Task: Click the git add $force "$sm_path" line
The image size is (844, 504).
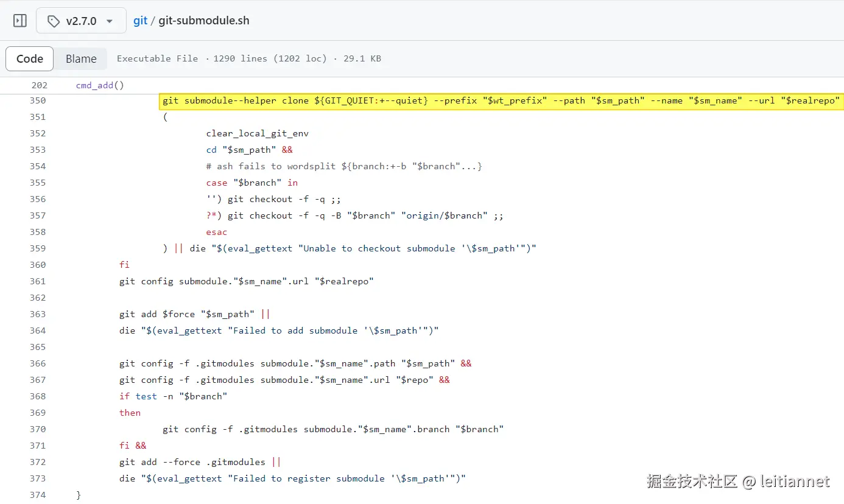Action: pyautogui.click(x=195, y=314)
